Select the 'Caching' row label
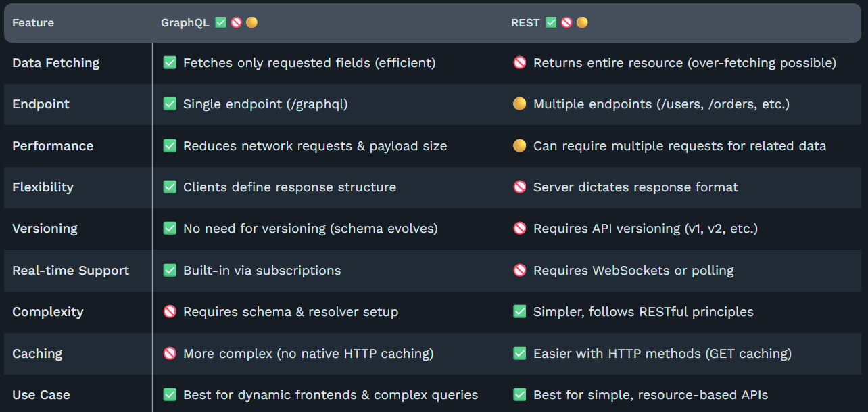This screenshot has width=868, height=412. click(37, 354)
